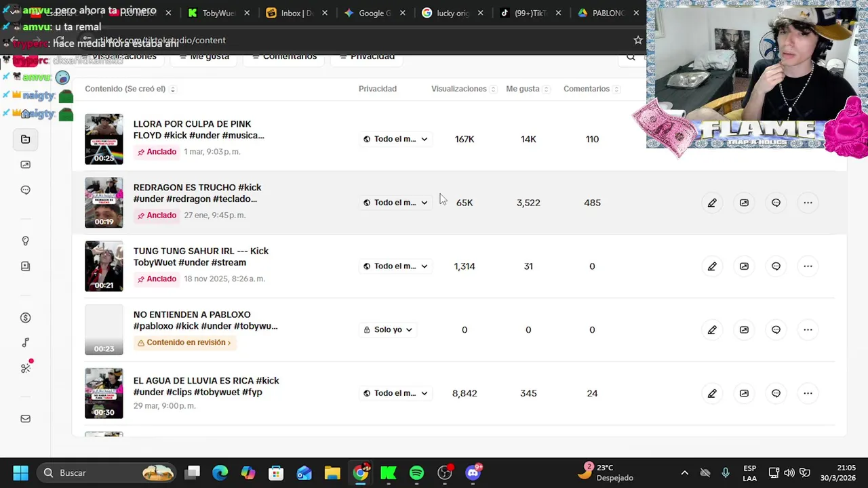Image resolution: width=868 pixels, height=488 pixels.
Task: Play the LLORA POR CULPA video thumbnail
Action: [104, 139]
